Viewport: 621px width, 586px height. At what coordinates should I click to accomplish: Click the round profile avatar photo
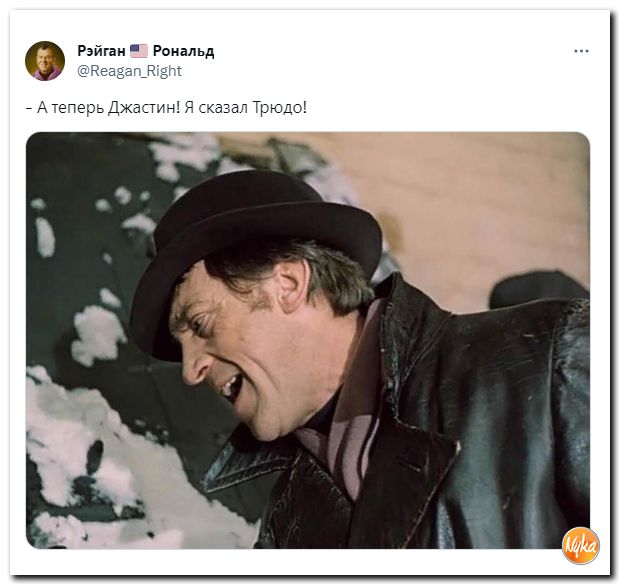(45, 61)
